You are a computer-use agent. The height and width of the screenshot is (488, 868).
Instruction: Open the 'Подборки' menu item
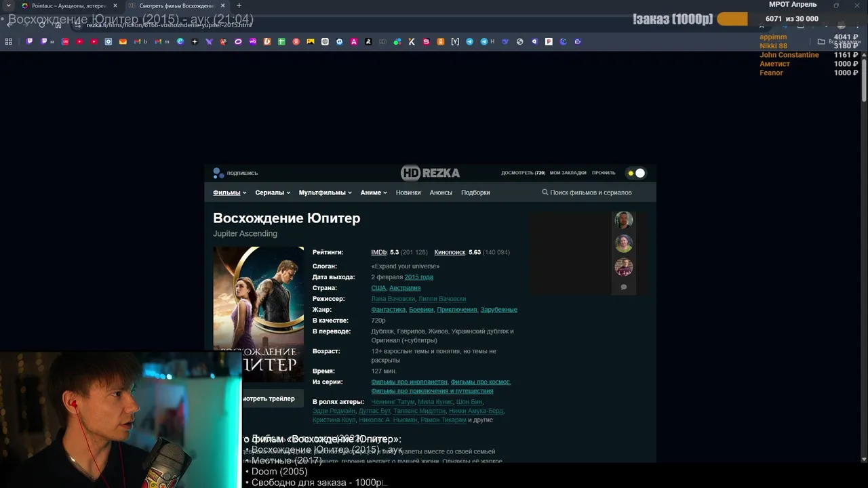[475, 192]
